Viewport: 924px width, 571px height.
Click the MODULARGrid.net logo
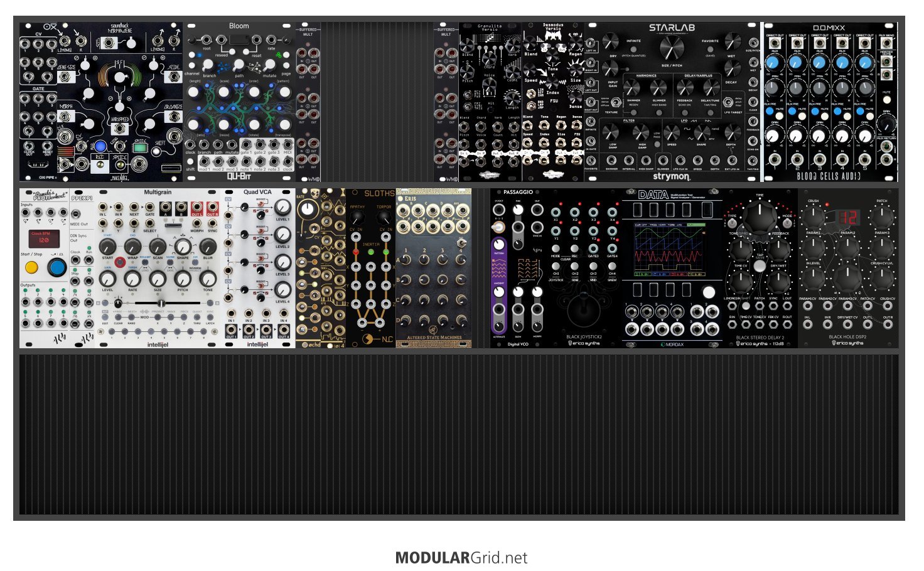tap(461, 558)
